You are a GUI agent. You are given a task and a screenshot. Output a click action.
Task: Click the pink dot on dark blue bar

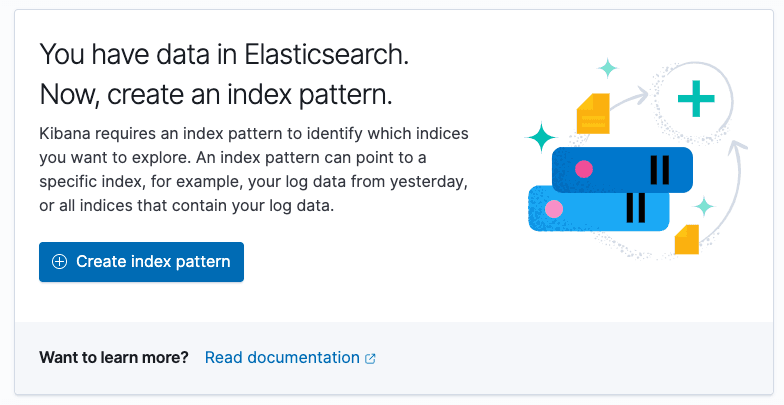tap(584, 169)
